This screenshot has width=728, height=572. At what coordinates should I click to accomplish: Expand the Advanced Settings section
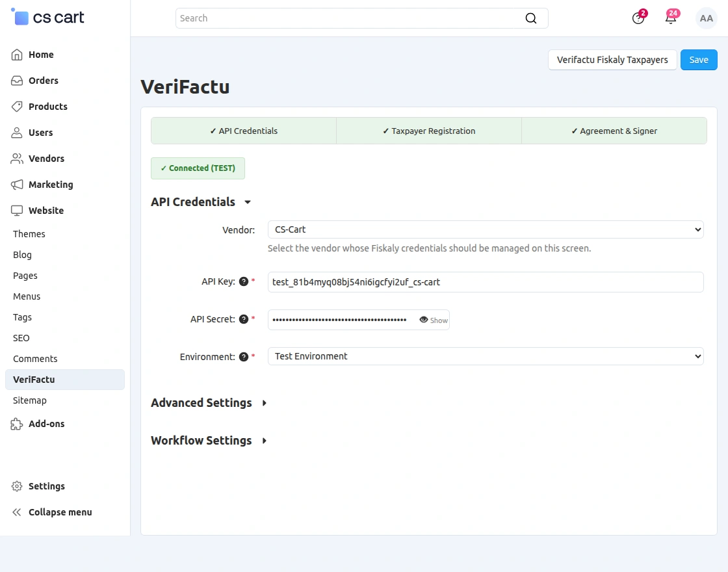[x=209, y=402]
